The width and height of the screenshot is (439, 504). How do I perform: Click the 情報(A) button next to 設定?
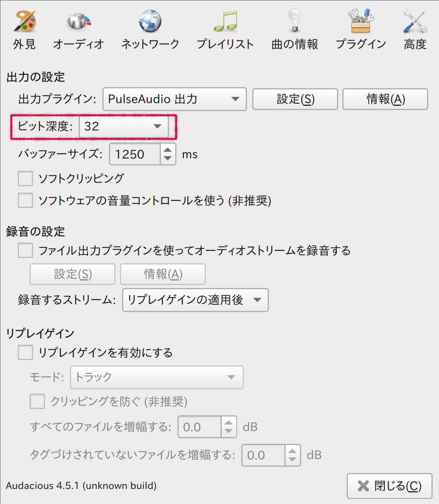tap(385, 99)
